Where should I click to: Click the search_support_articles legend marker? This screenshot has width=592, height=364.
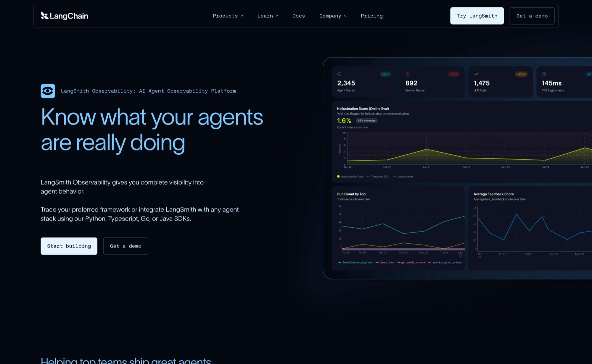(x=430, y=263)
